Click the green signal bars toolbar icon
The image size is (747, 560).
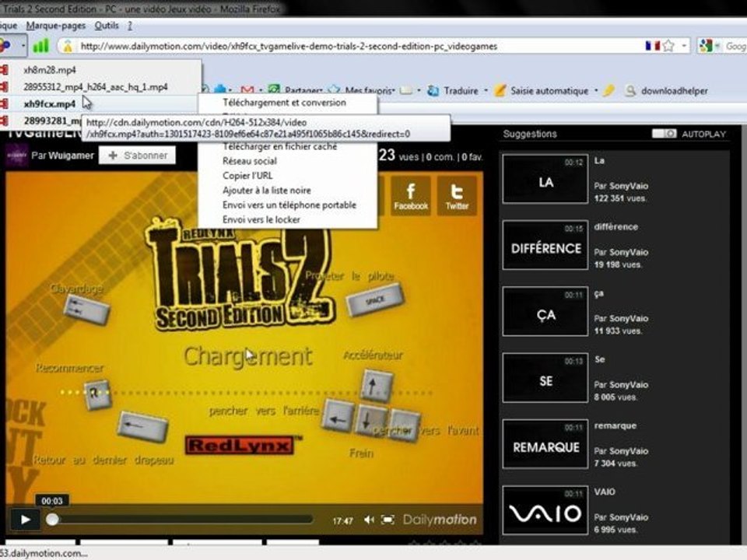tap(40, 46)
